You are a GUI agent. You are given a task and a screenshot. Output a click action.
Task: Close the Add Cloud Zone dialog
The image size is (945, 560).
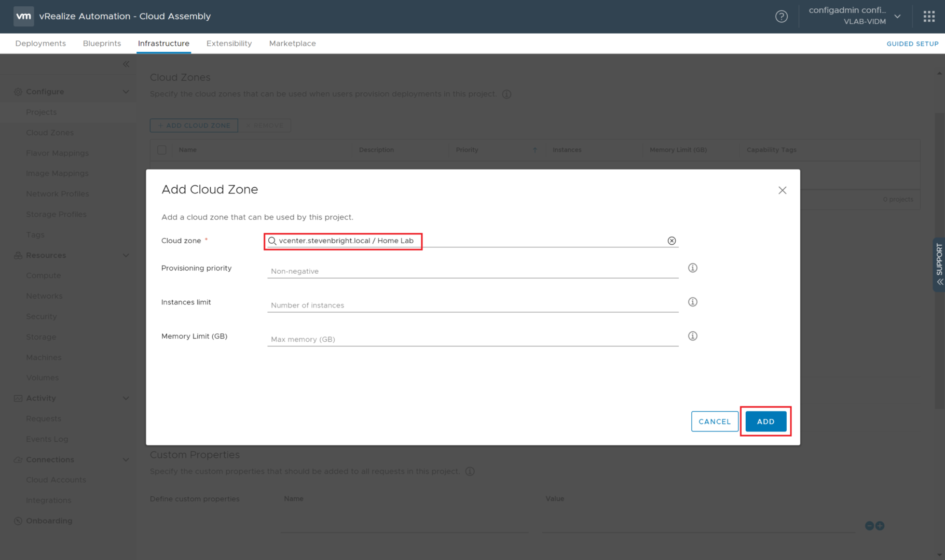(x=782, y=190)
